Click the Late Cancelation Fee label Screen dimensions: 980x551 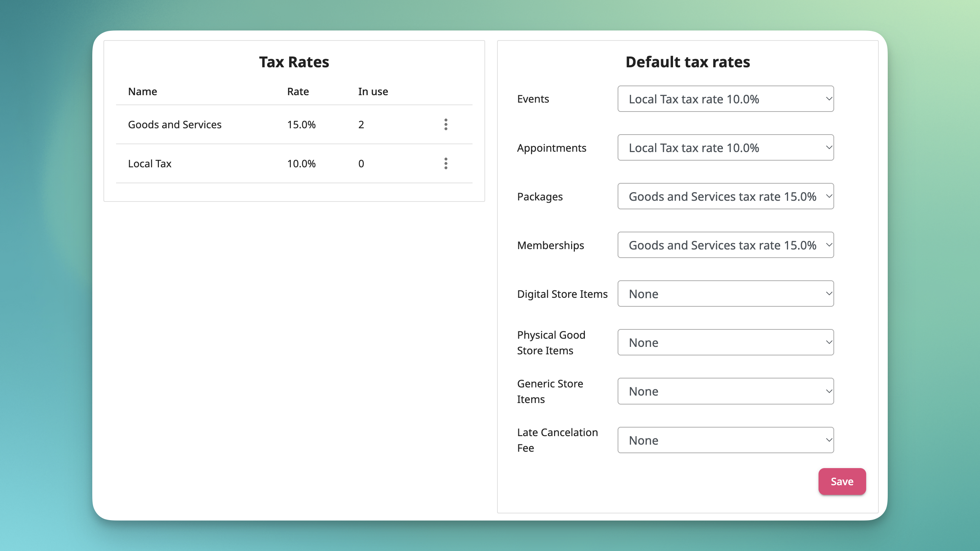coord(557,440)
